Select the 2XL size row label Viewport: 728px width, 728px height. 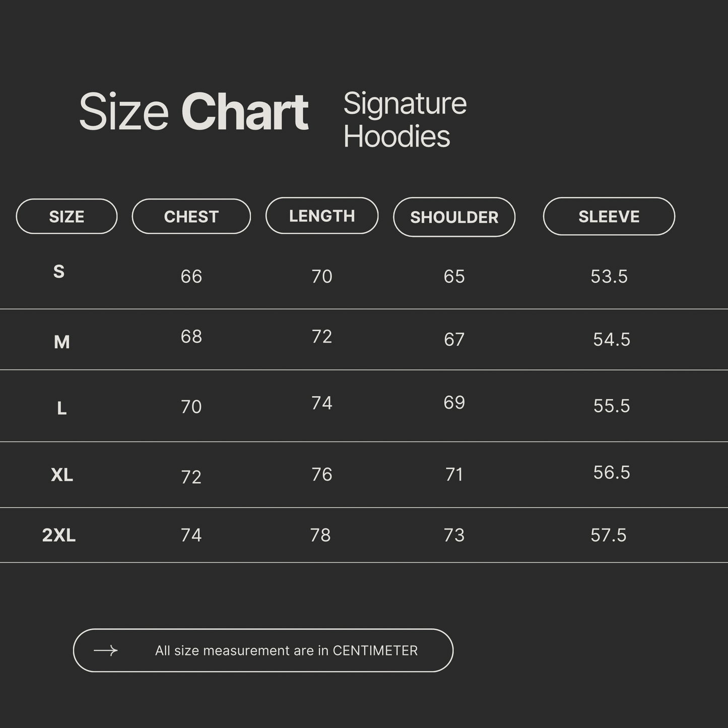[x=59, y=535]
